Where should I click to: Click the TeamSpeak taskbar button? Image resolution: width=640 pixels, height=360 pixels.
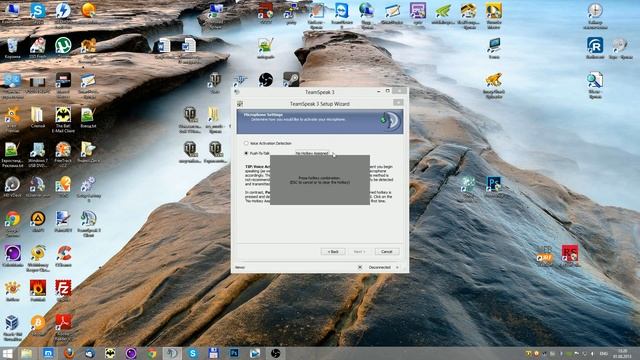tap(172, 353)
